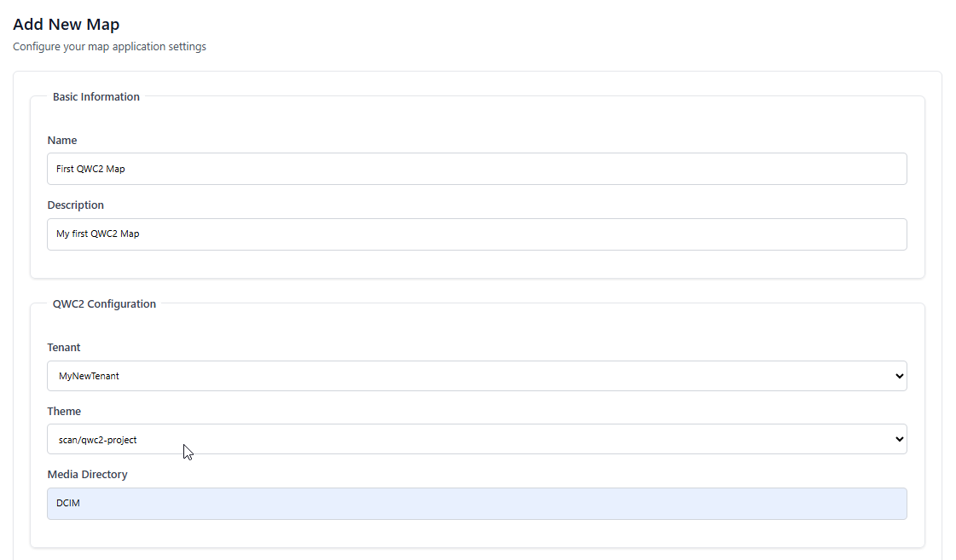Click the Basic Information section legend

click(x=96, y=97)
